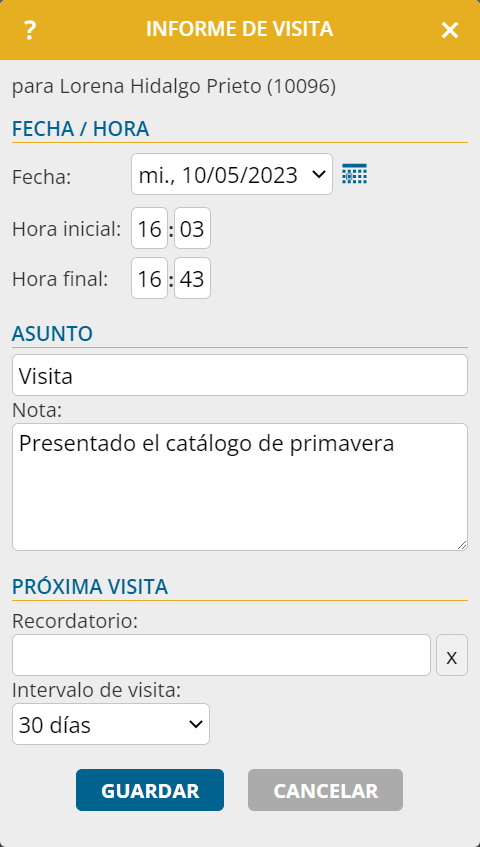Grab the Nota textarea resize handle
The width and height of the screenshot is (480, 847).
[462, 544]
